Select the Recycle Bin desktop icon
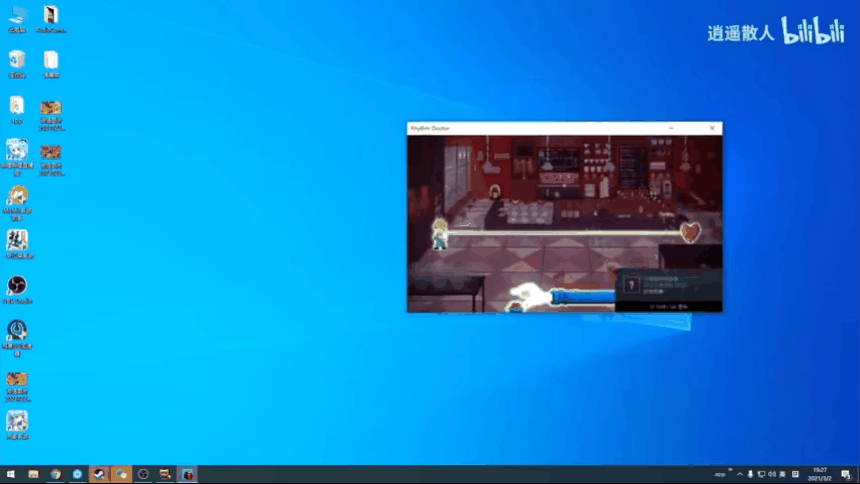 17,64
